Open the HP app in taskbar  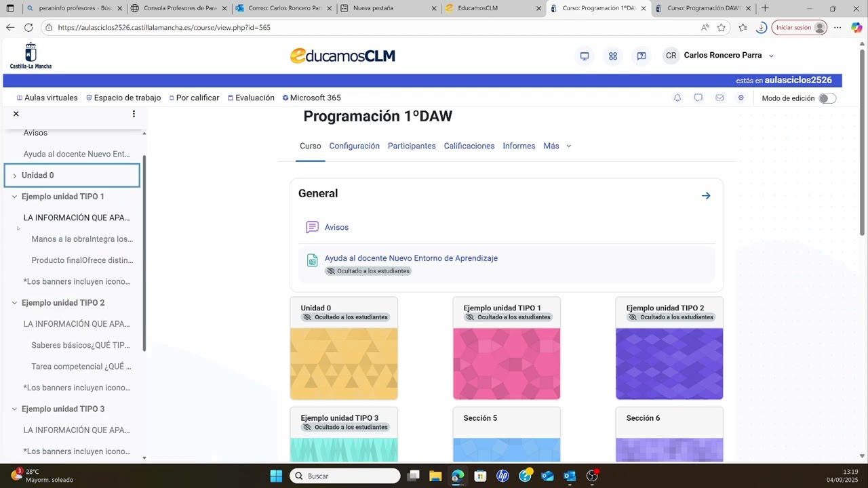pos(502,476)
